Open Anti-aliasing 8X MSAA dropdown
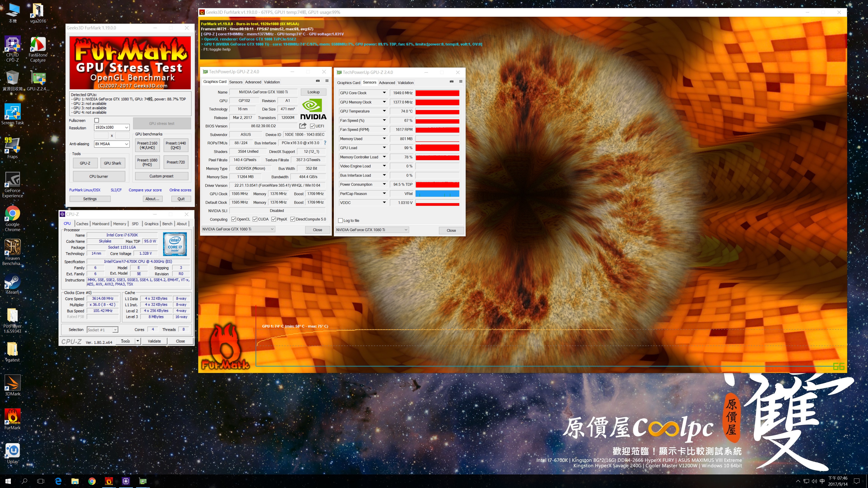The image size is (868, 488). point(111,144)
